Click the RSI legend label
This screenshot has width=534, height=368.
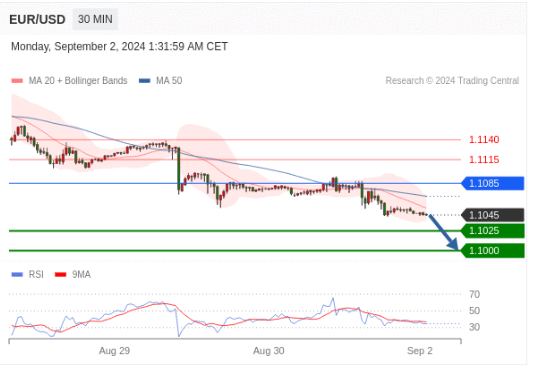click(36, 274)
